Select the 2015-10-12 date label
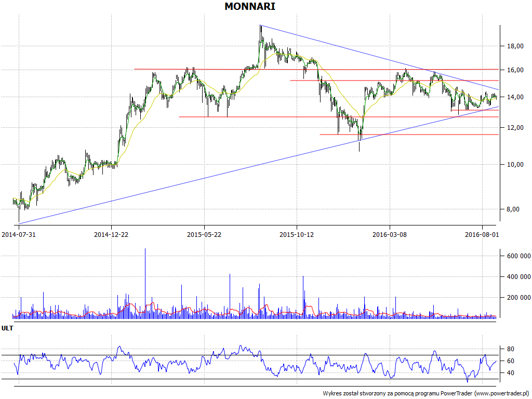Image resolution: width=532 pixels, height=399 pixels. [297, 234]
